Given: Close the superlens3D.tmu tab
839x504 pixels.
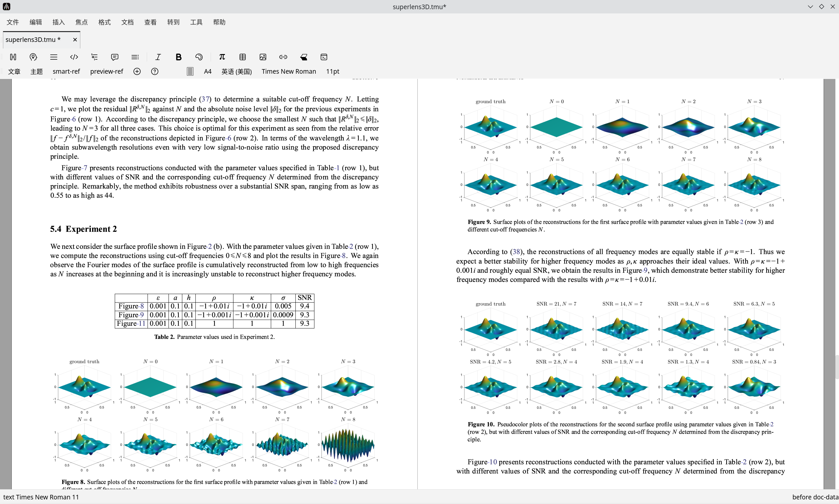Looking at the screenshot, I should (75, 40).
